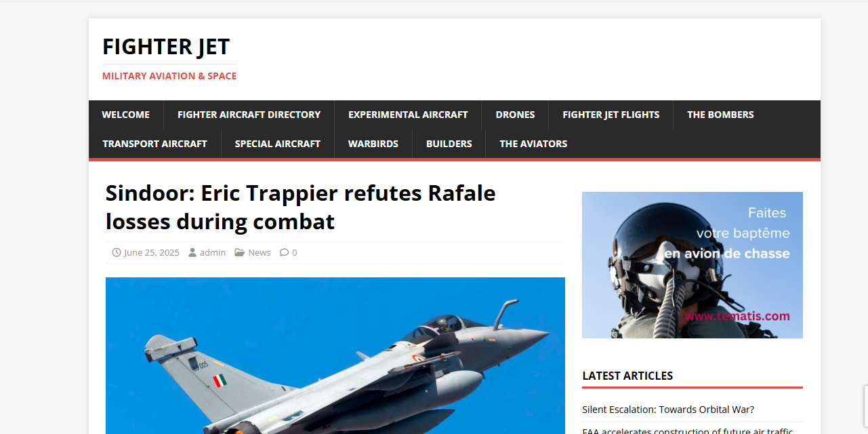868x434 pixels.
Task: Select the Drones menu item
Action: coord(515,115)
